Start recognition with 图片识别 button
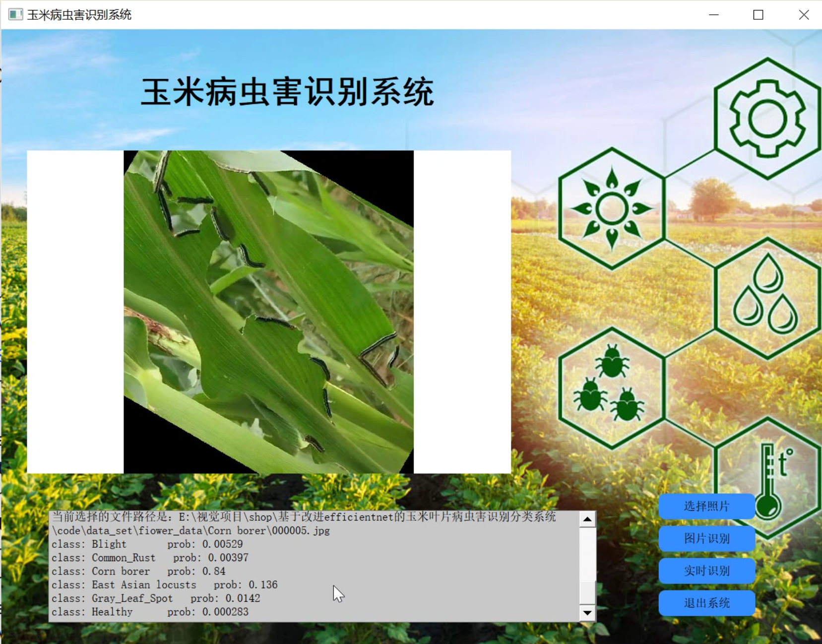The height and width of the screenshot is (644, 822). [706, 538]
